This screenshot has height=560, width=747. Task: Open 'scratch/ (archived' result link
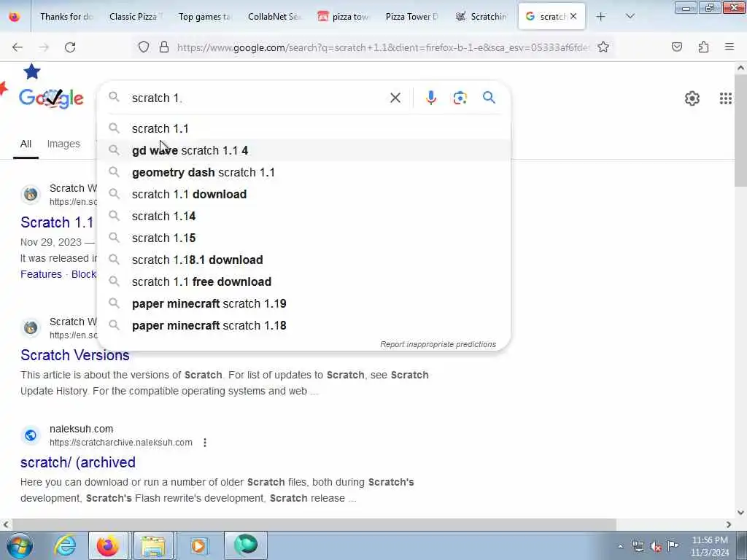77,462
